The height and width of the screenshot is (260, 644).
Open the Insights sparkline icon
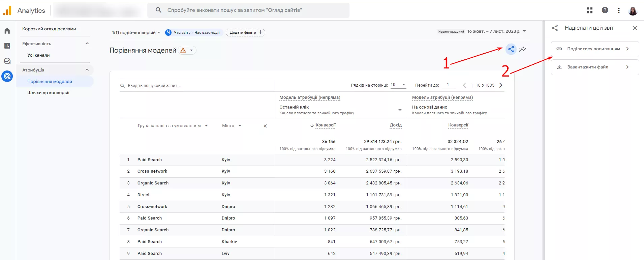tap(522, 49)
